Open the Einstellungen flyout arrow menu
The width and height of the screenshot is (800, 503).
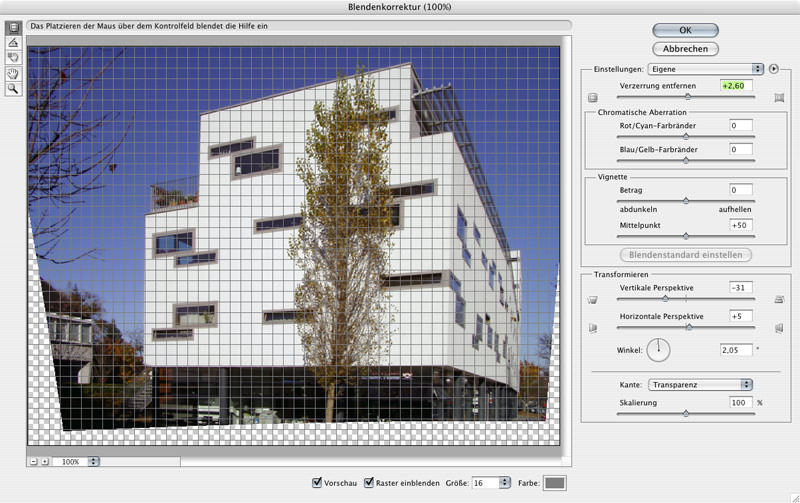[x=774, y=69]
